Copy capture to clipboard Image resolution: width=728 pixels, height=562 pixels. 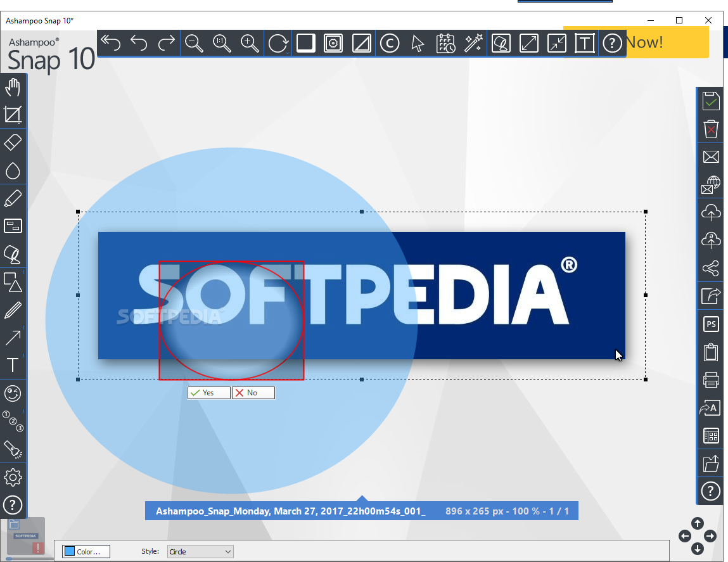pyautogui.click(x=711, y=352)
